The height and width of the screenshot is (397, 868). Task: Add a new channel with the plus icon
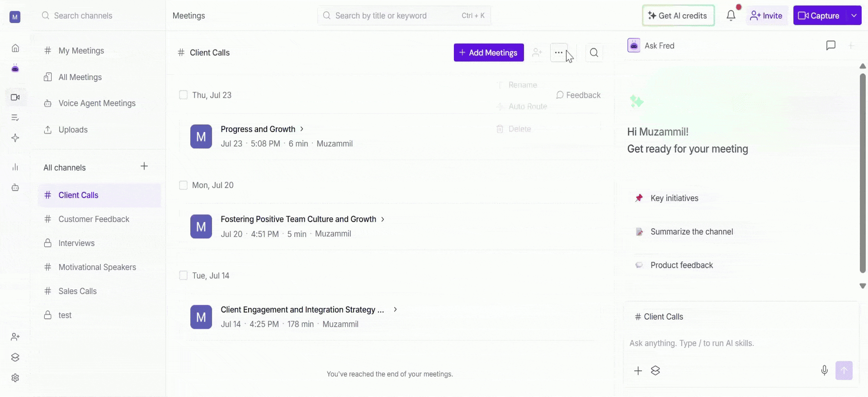click(x=144, y=166)
